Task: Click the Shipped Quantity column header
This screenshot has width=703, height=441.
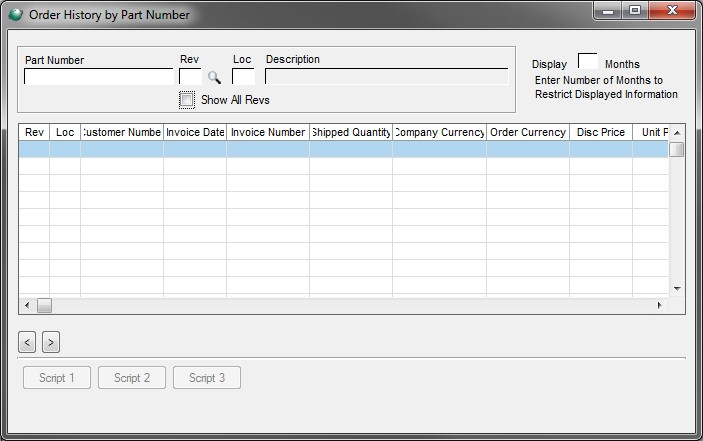Action: (x=351, y=132)
